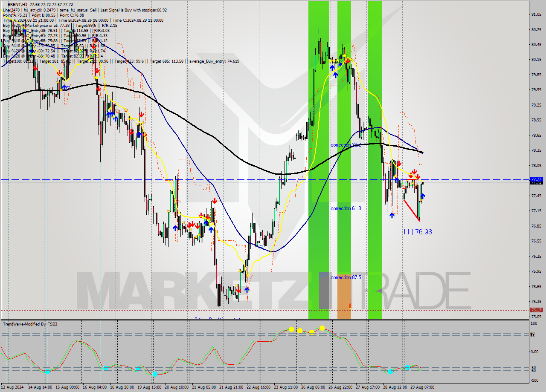This screenshot has width=546, height=392.
Task: Click the 'R/R:2.15' text
Action: tap(109, 25)
